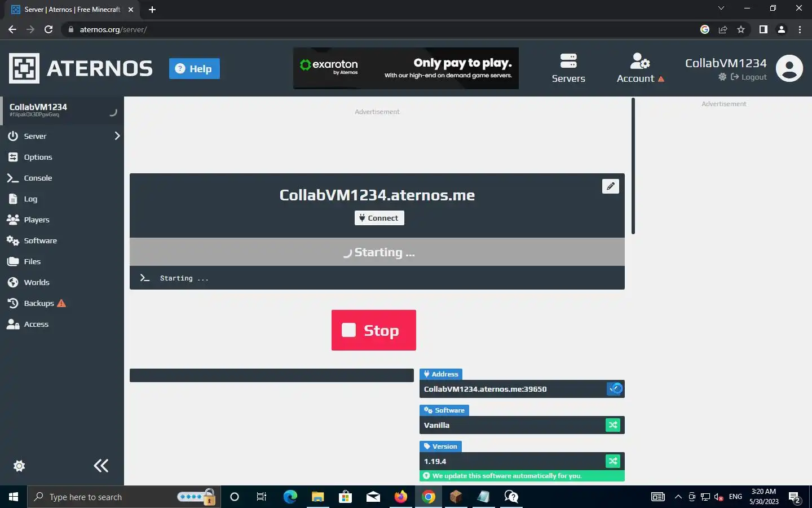Change software with shuffle icon beside Vanilla

click(x=613, y=425)
